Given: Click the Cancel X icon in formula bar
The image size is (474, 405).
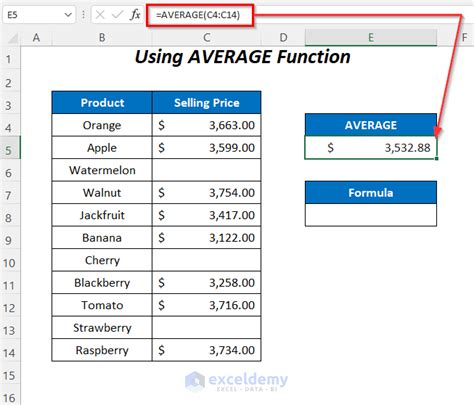Looking at the screenshot, I should (100, 15).
